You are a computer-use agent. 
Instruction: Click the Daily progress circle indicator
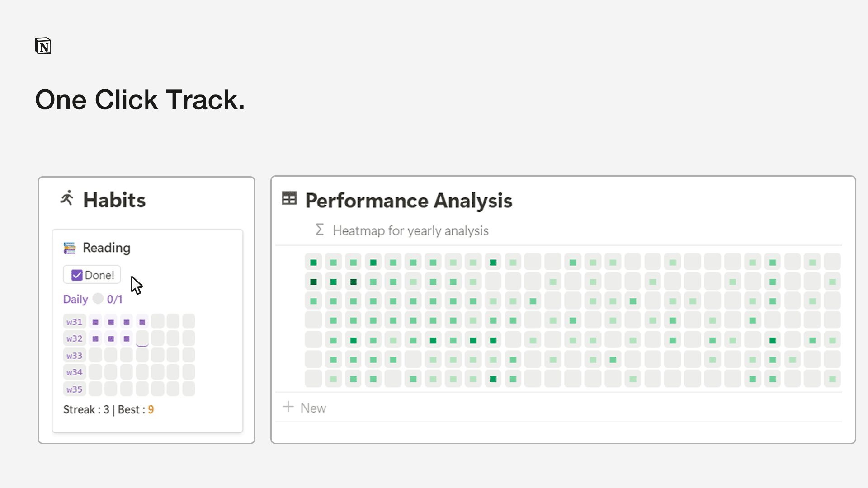(x=98, y=299)
